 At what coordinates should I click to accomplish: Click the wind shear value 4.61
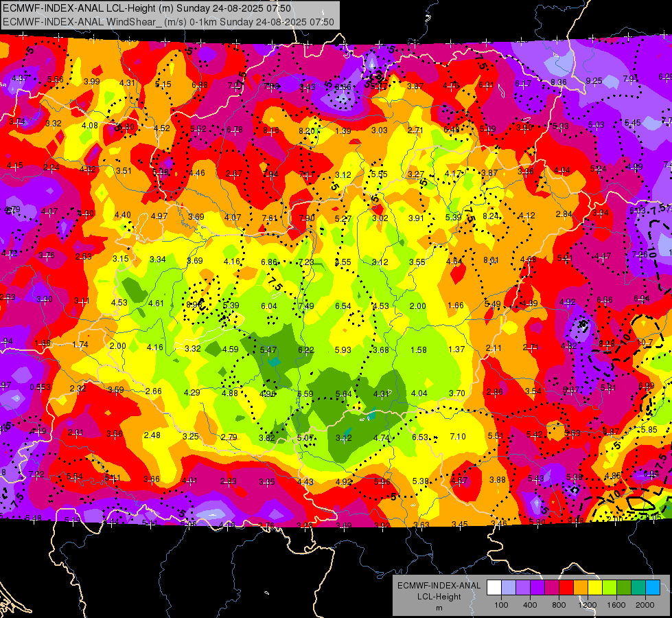pos(156,304)
